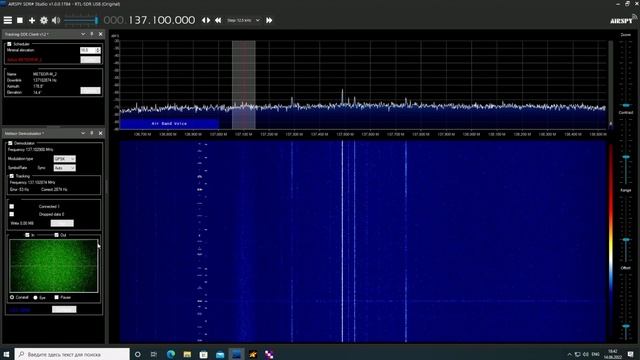Click the button beside the Write size label
Image resolution: width=640 pixels, height=360 pixels.
click(x=62, y=223)
